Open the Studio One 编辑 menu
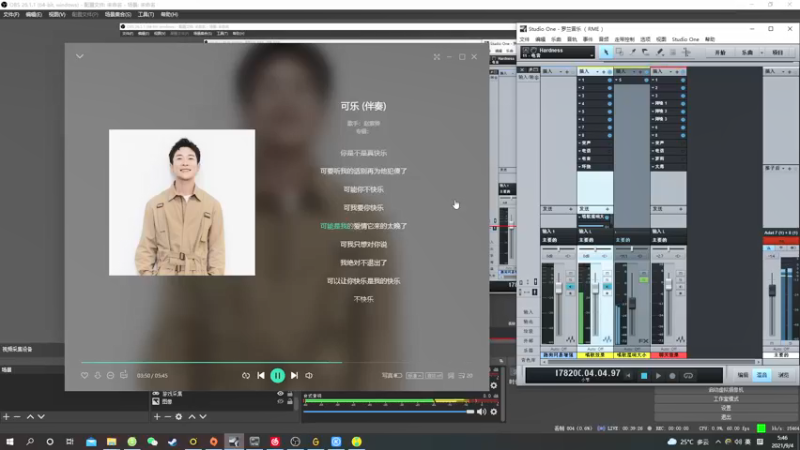Viewport: 800px width, 450px height. click(x=540, y=39)
